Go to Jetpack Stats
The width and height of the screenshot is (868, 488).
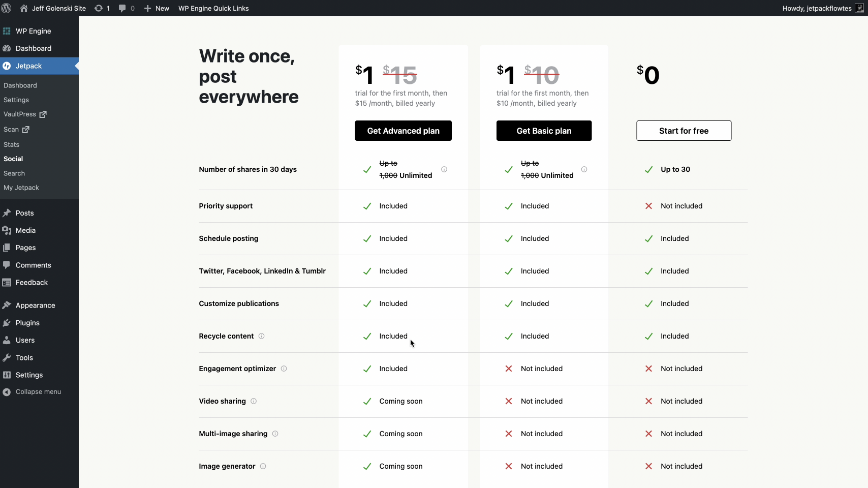11,145
